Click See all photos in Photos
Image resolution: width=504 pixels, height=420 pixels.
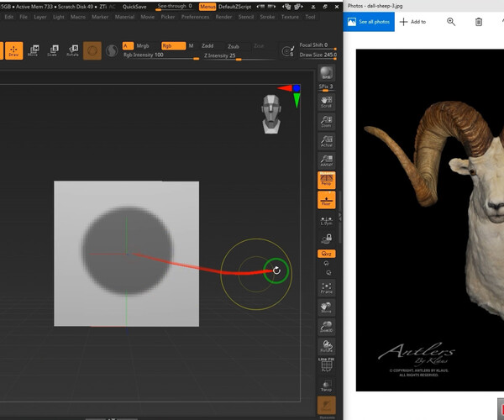click(369, 22)
